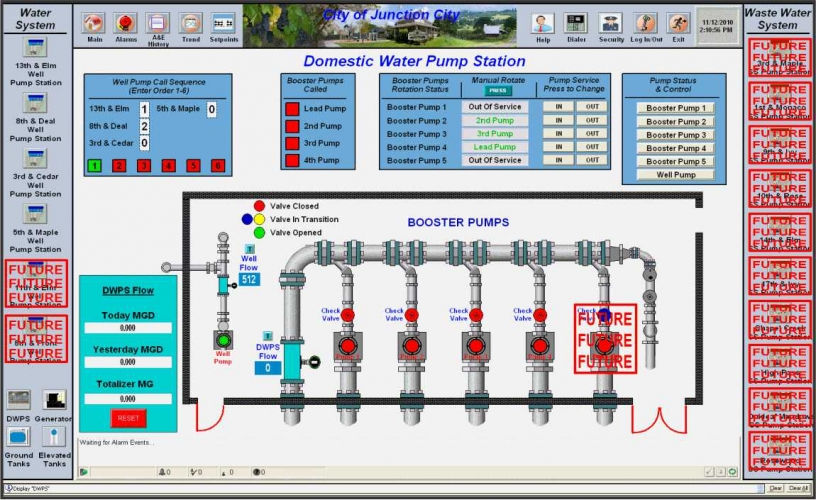Take Booster Pump 5 OUT of service

(592, 160)
